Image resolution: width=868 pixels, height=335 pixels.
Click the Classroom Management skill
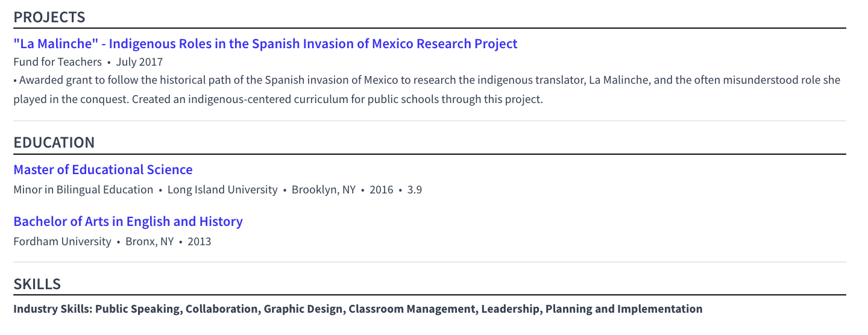click(413, 309)
